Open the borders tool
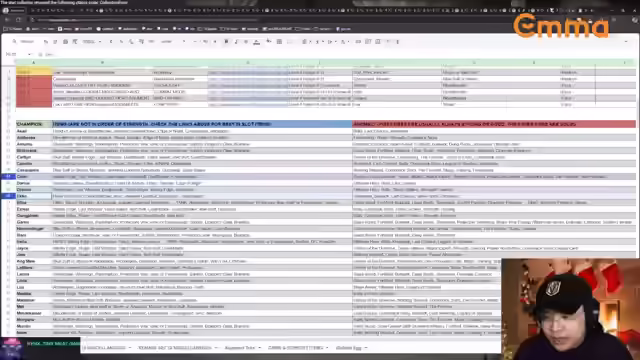This screenshot has width=640, height=360. [x=279, y=42]
